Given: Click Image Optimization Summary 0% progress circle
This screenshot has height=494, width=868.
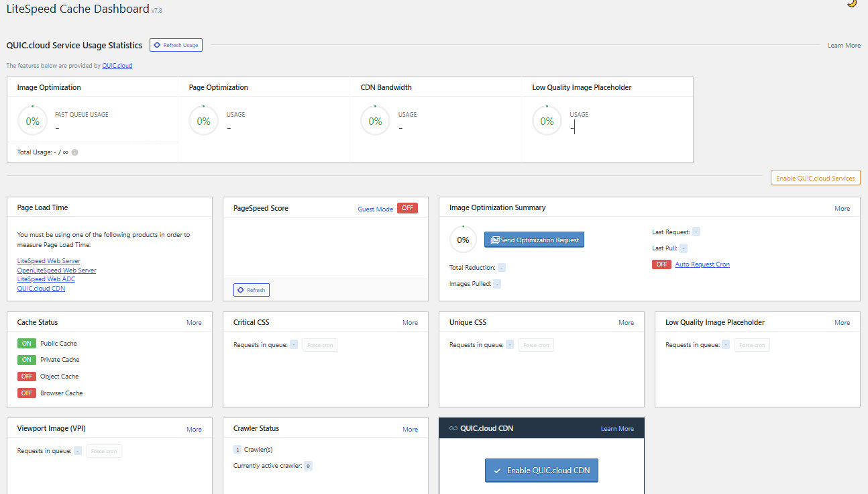Looking at the screenshot, I should [x=463, y=240].
